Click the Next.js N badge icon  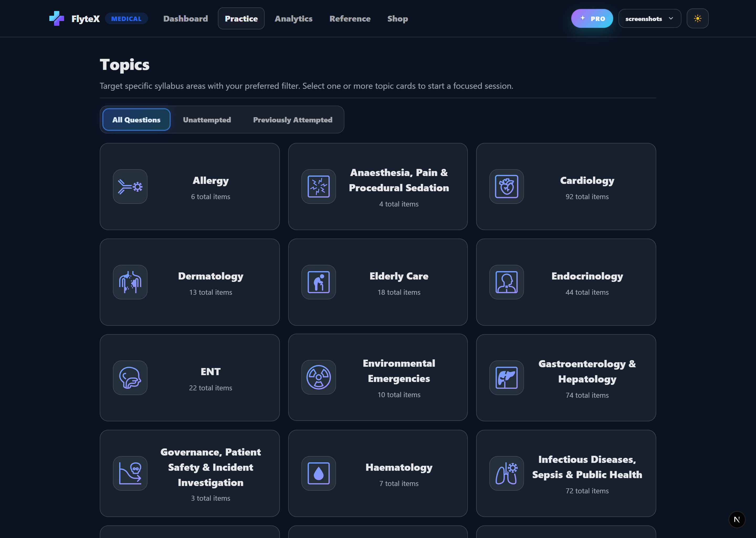(x=737, y=519)
